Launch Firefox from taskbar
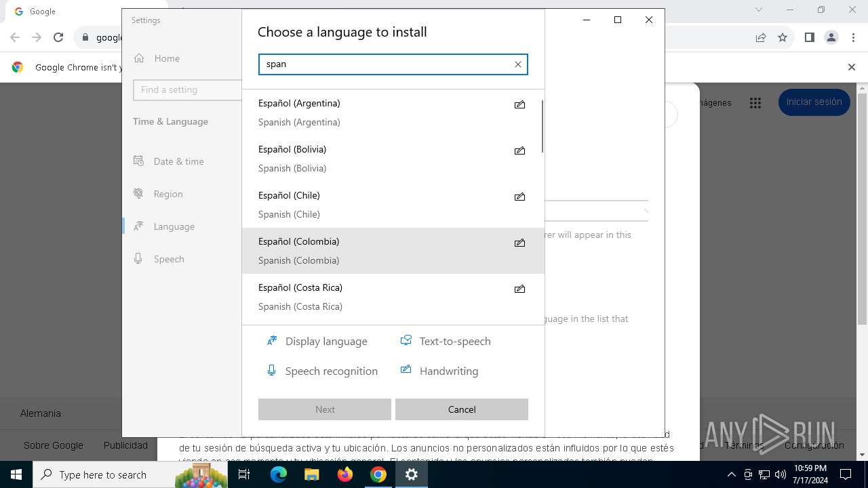This screenshot has height=488, width=868. pyautogui.click(x=345, y=474)
